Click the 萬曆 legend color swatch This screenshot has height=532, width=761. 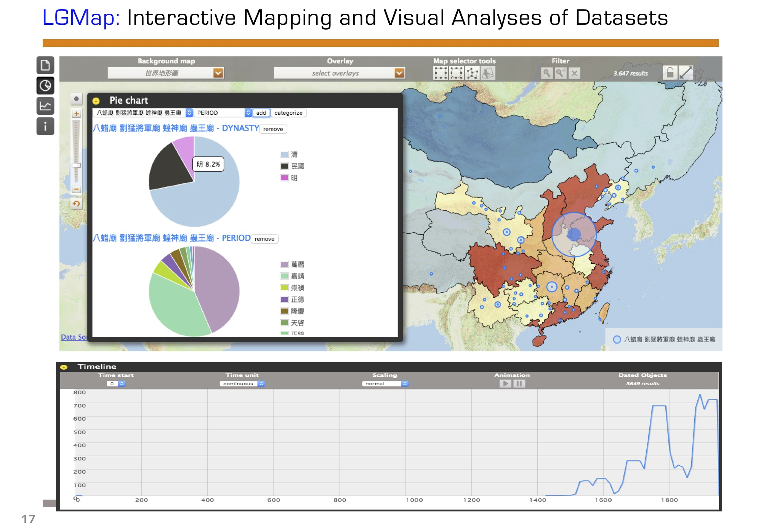(x=284, y=264)
